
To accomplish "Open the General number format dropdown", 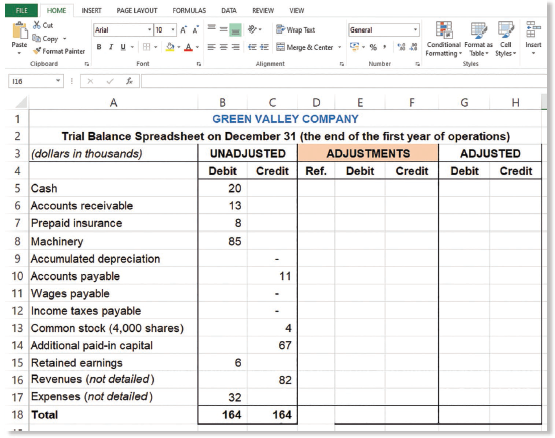I will point(415,30).
